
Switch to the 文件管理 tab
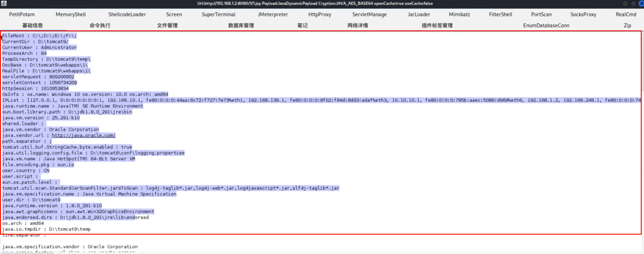click(x=167, y=25)
